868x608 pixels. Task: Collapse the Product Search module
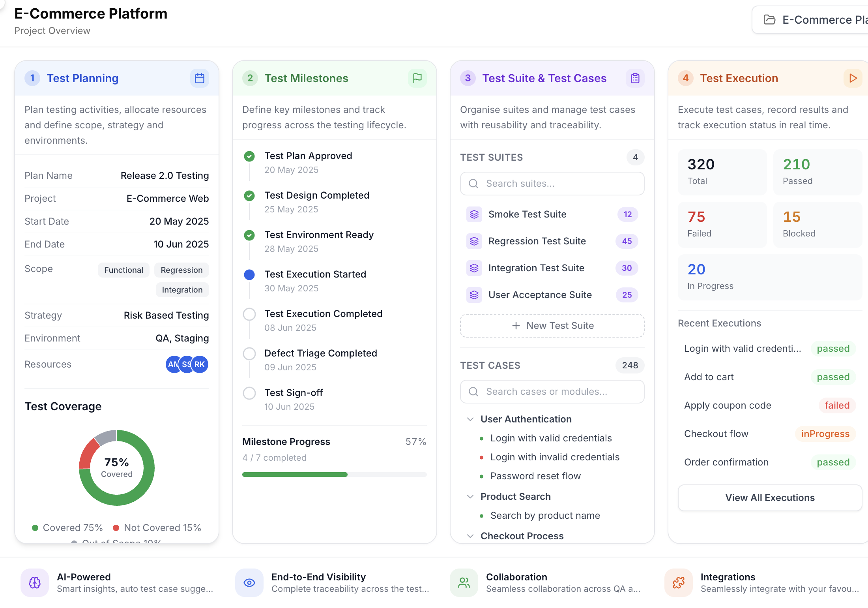[x=470, y=497]
